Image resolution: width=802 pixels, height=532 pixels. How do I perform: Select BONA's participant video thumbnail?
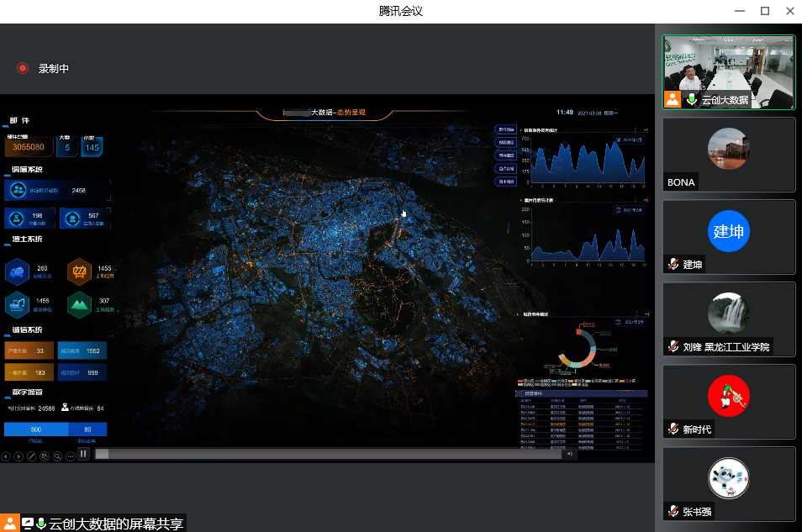click(728, 154)
